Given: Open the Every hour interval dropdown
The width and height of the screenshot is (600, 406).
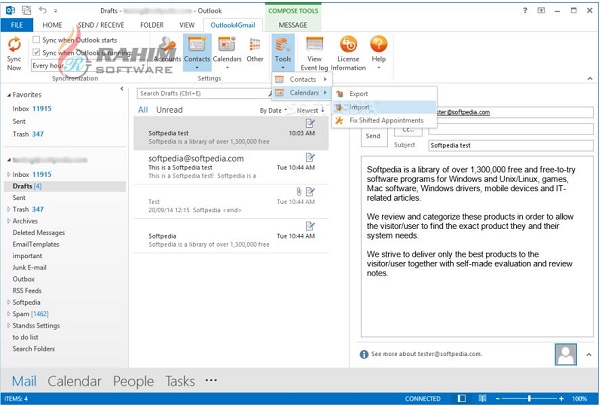Looking at the screenshot, I should point(48,65).
